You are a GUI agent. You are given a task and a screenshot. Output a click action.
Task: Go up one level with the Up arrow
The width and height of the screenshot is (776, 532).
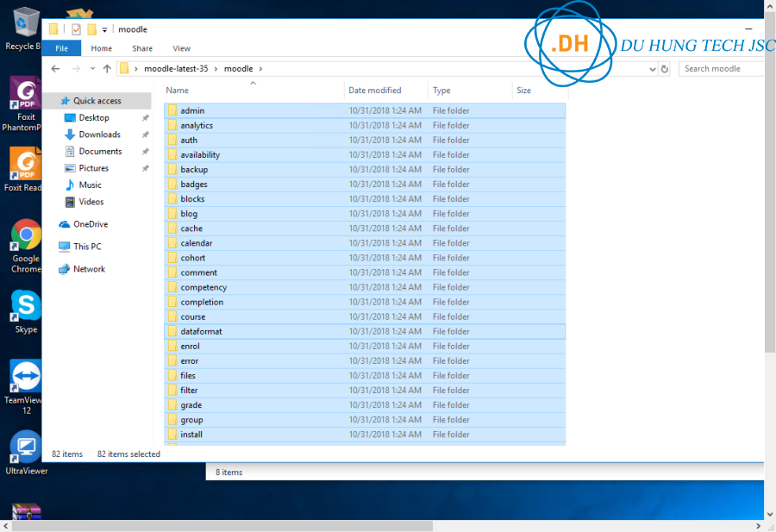pos(107,69)
